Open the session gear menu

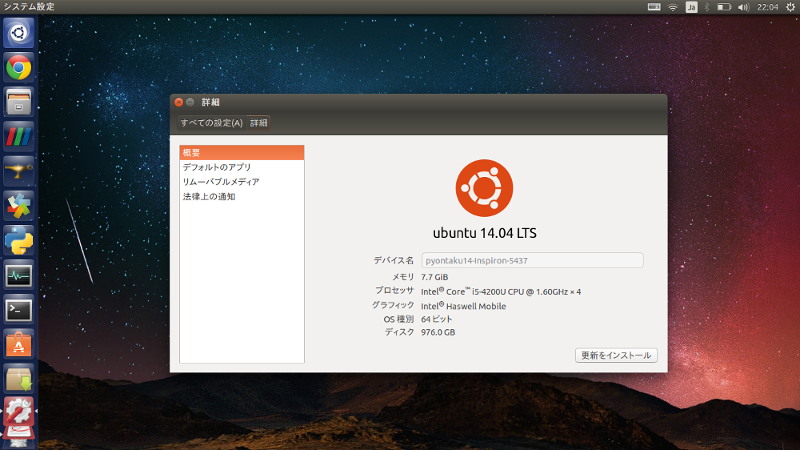click(789, 7)
